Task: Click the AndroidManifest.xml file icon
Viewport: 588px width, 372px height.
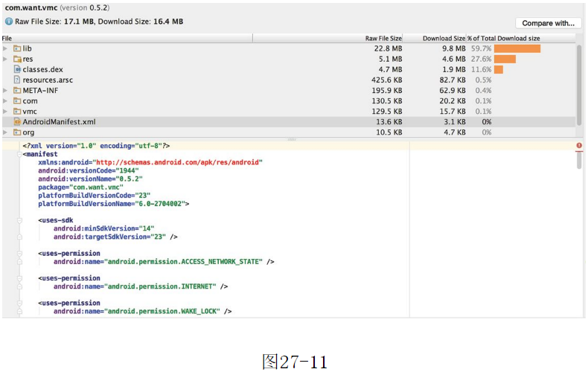Action: pyautogui.click(x=16, y=121)
